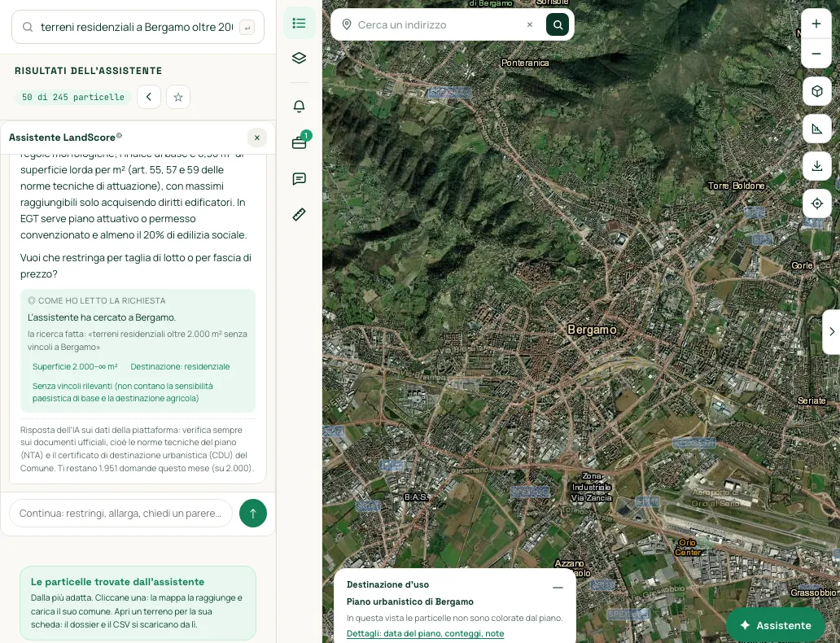Open Dettagli: data del piano link

point(426,633)
